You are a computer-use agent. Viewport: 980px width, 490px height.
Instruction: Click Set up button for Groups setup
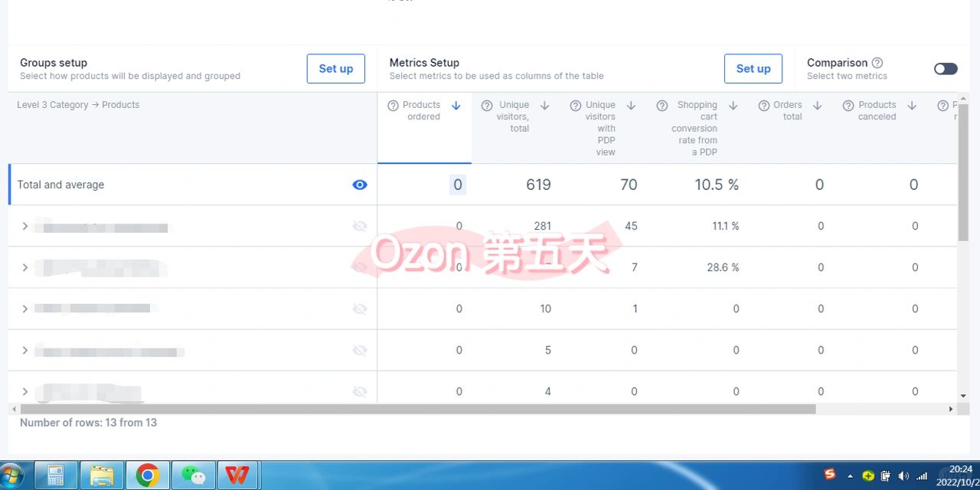point(336,69)
